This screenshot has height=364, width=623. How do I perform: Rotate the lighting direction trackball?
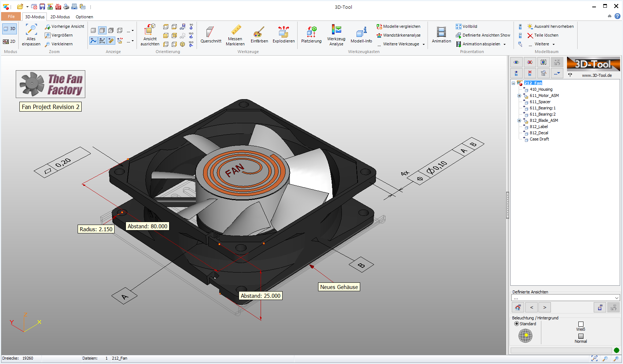526,334
